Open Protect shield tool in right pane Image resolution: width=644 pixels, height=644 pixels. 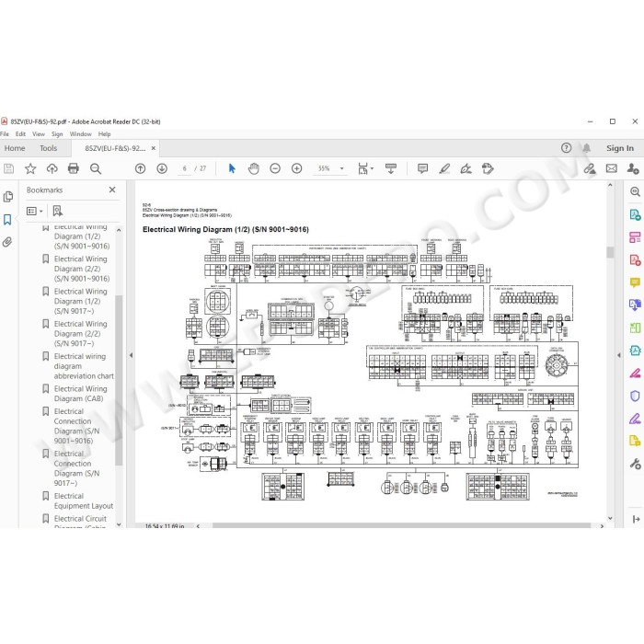point(635,396)
